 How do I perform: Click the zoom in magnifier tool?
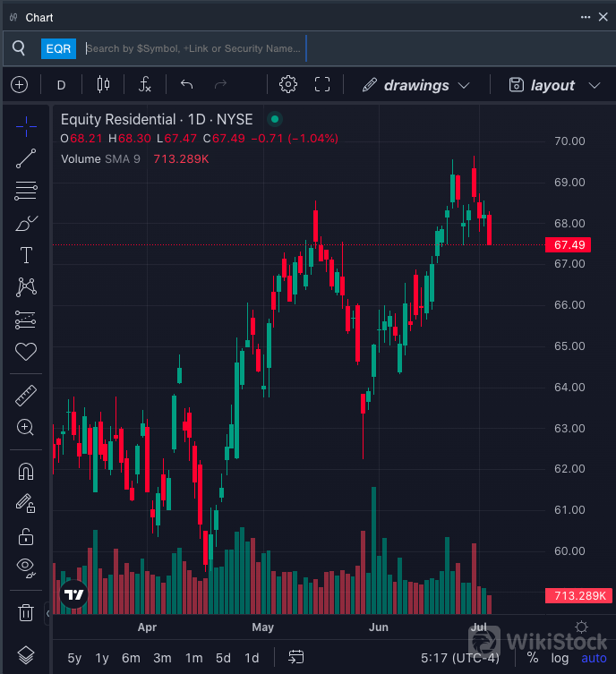tap(26, 427)
